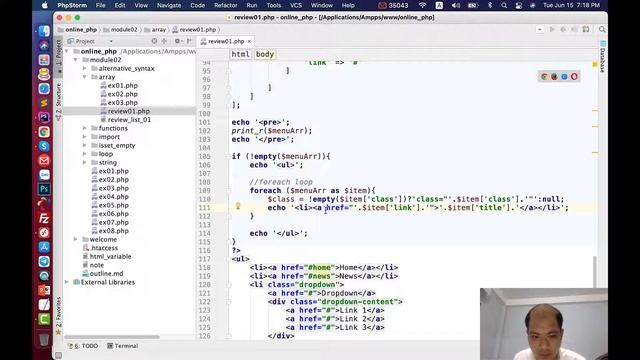640x360 pixels.
Task: Open in Firefox browser icon in editor
Action: click(x=554, y=77)
